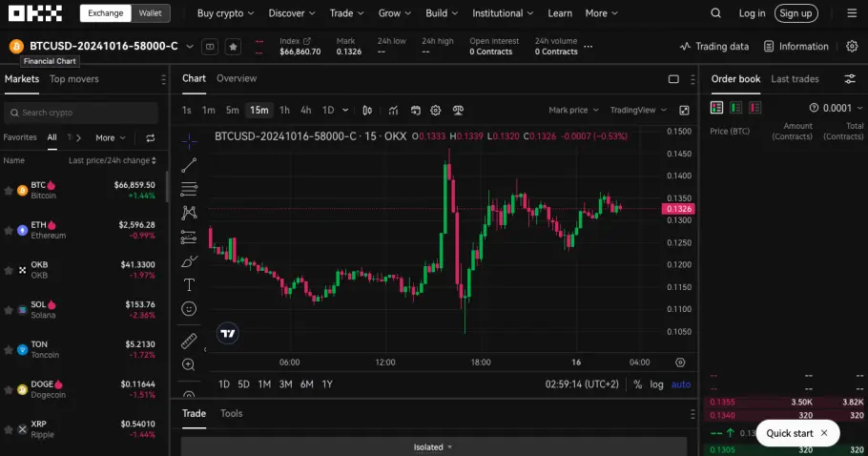Click the current price label 0.1326
The image size is (868, 456).
coord(679,209)
